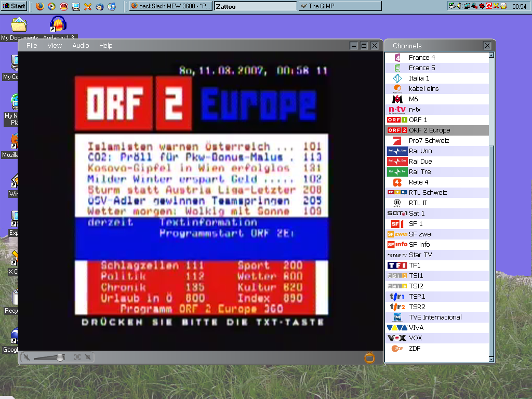Click the orange Zattoo TV logo icon
Screen dimensions: 532x399
tap(369, 357)
